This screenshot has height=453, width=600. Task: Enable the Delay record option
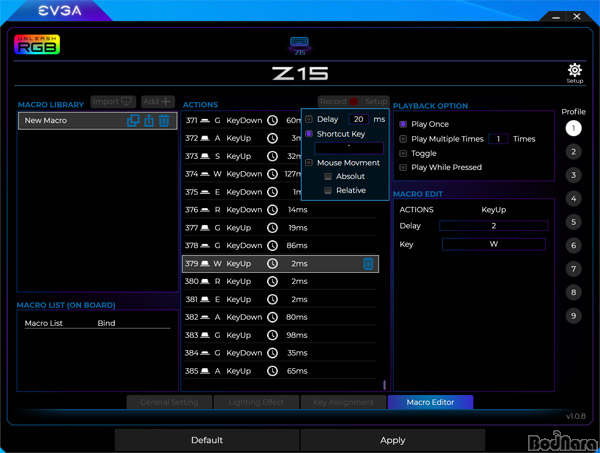pyautogui.click(x=309, y=119)
